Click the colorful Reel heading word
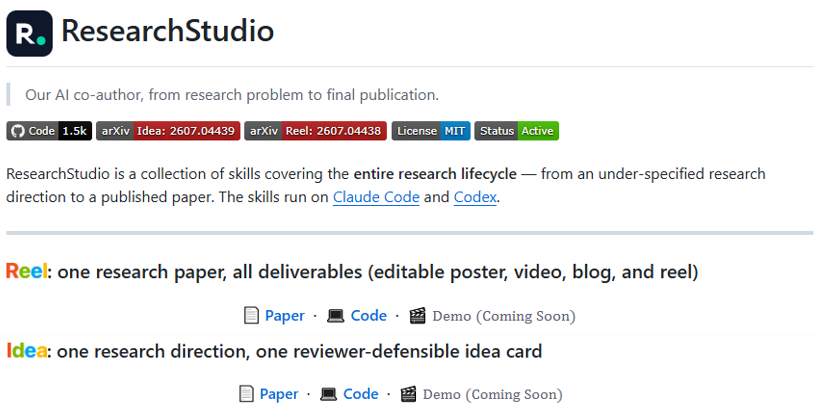The image size is (817, 419). (27, 272)
